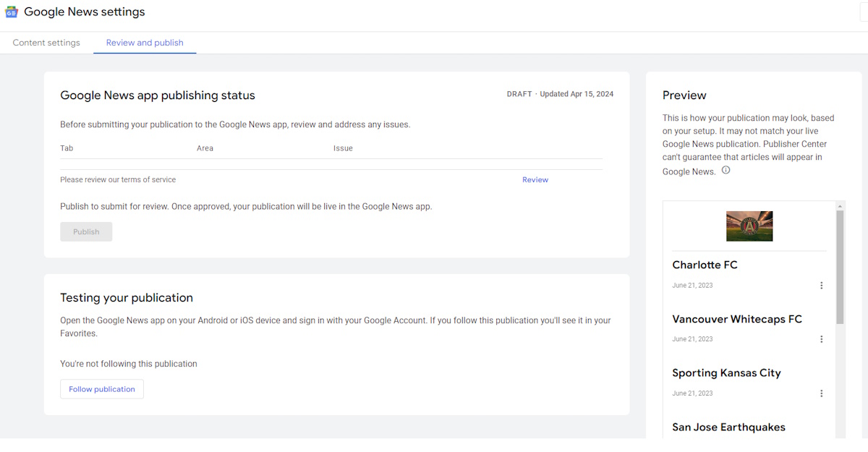Click the Google News logo icon
The image size is (868, 452).
click(x=12, y=12)
